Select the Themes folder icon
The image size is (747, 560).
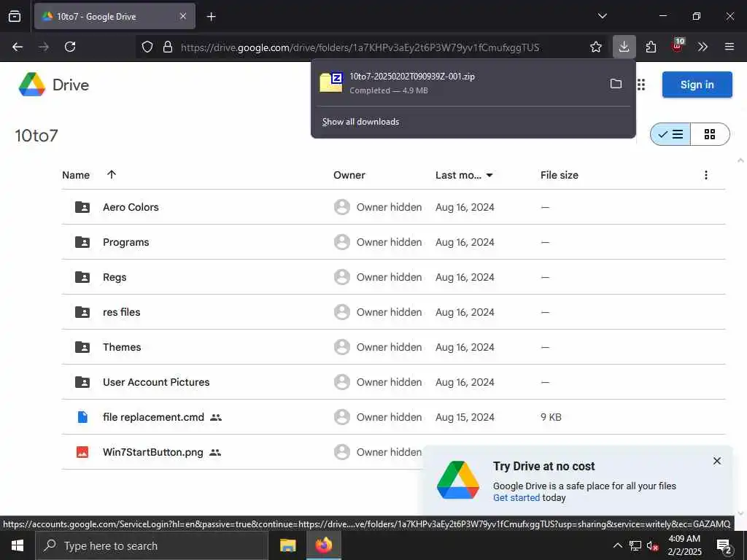82,347
